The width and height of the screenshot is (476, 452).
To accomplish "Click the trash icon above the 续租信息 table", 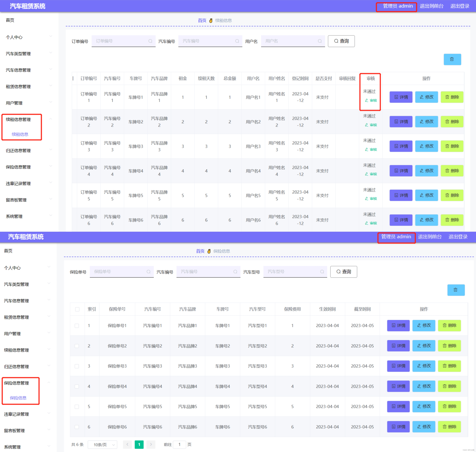I will 452,59.
